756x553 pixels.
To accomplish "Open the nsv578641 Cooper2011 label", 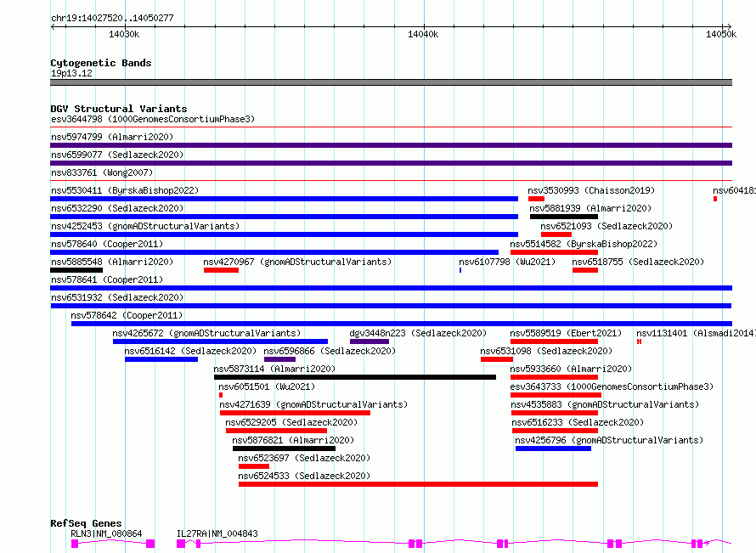I will pyautogui.click(x=107, y=279).
